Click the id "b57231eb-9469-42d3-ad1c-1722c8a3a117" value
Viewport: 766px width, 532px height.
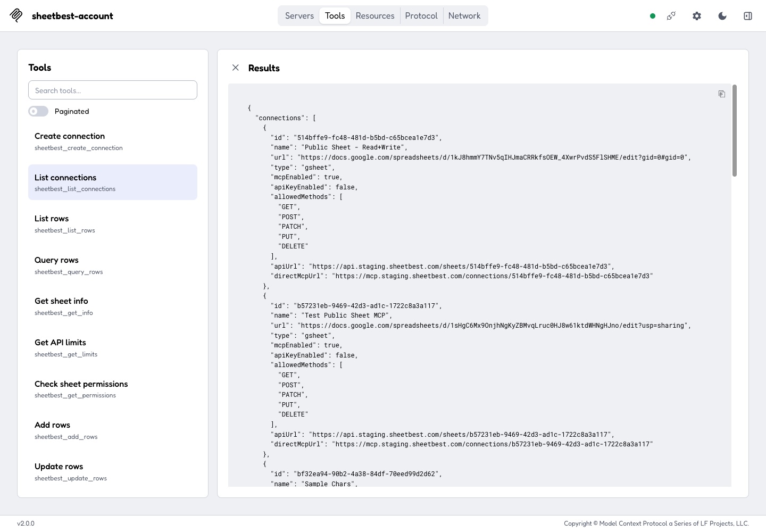click(365, 306)
